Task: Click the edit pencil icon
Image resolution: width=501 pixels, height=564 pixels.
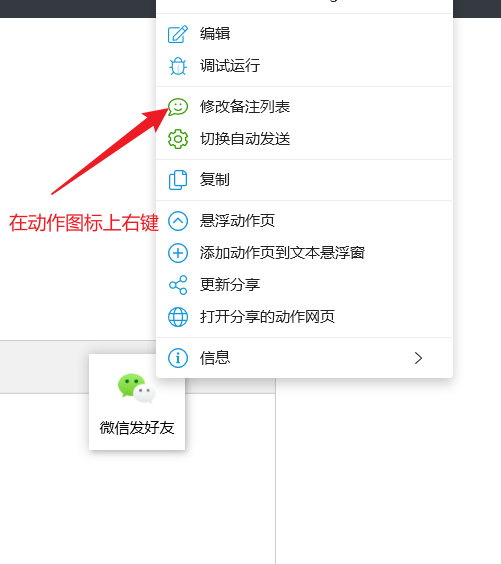Action: [178, 34]
